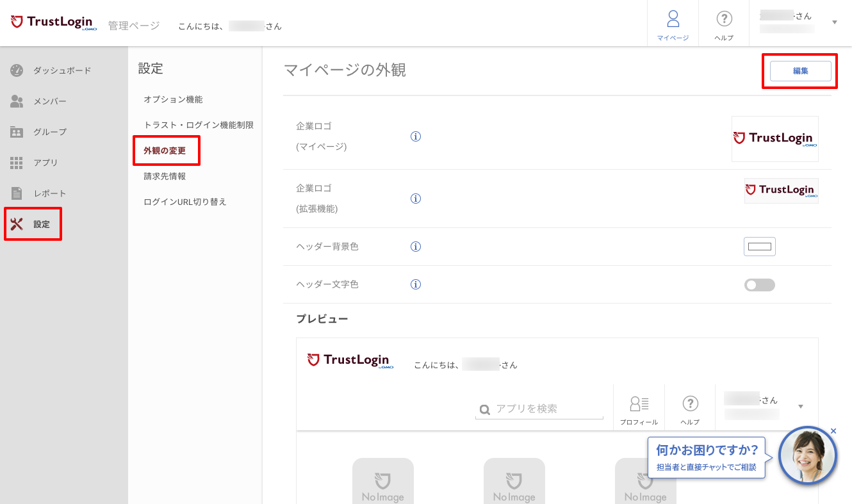852x504 pixels.
Task: Go to ダッシュボード in the sidebar
Action: tap(62, 70)
